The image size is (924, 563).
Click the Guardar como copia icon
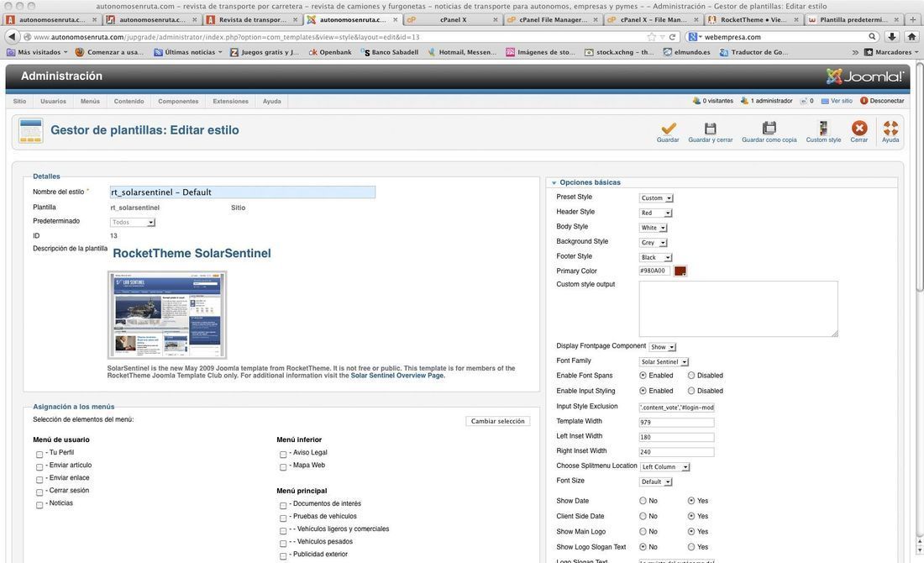coord(769,128)
